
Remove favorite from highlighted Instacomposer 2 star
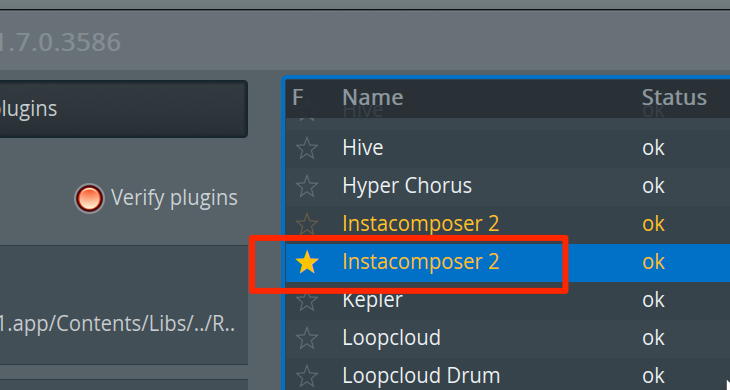[307, 262]
